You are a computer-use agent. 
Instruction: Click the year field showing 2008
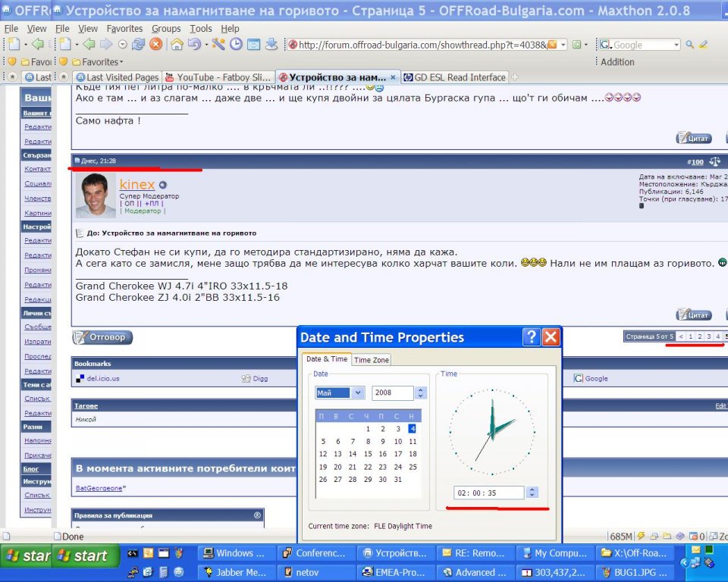(393, 393)
